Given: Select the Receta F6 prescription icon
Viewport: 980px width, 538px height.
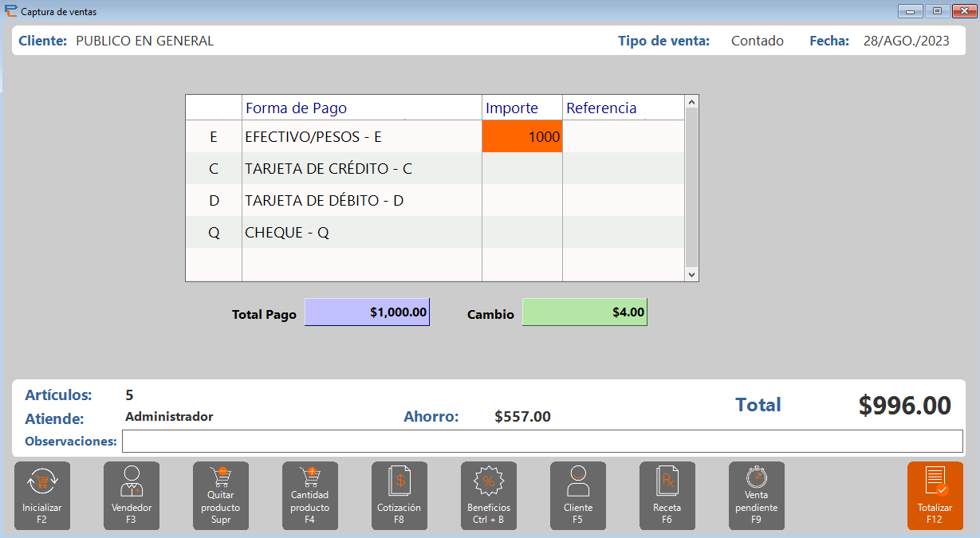Looking at the screenshot, I should pos(667,496).
